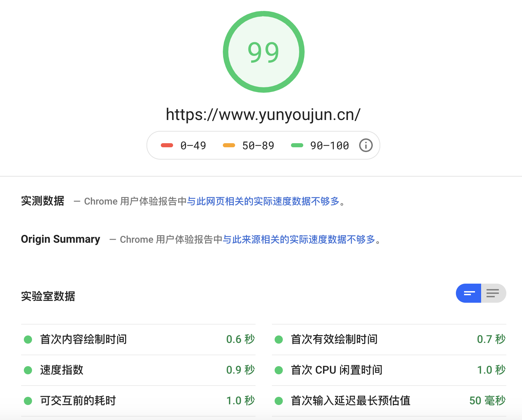Click the 首次有效绘制时间 metric row
522x420 pixels.
point(389,340)
